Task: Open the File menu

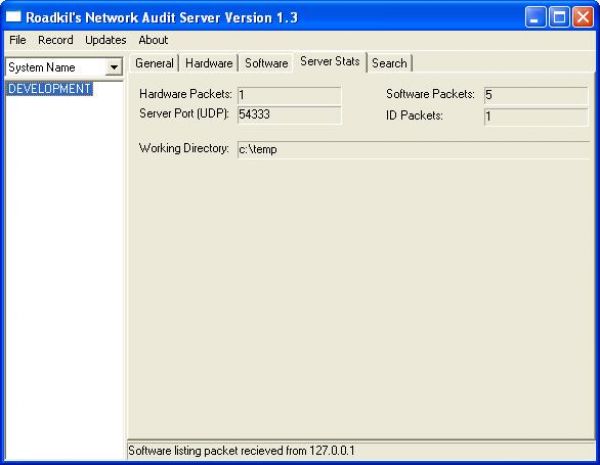Action: coord(18,40)
